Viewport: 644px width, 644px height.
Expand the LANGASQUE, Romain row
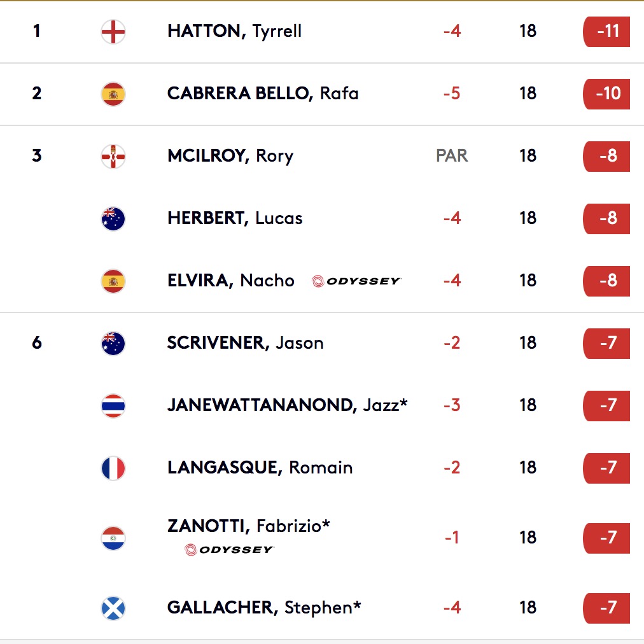click(x=322, y=468)
